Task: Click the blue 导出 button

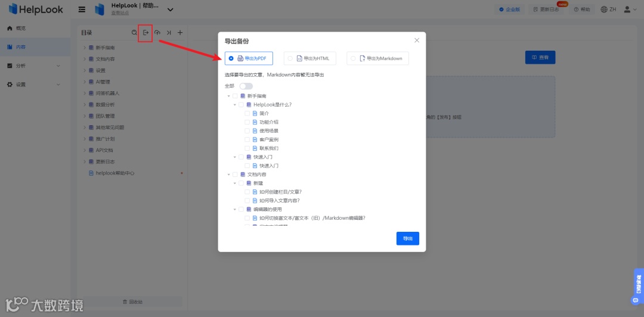Action: [x=407, y=238]
